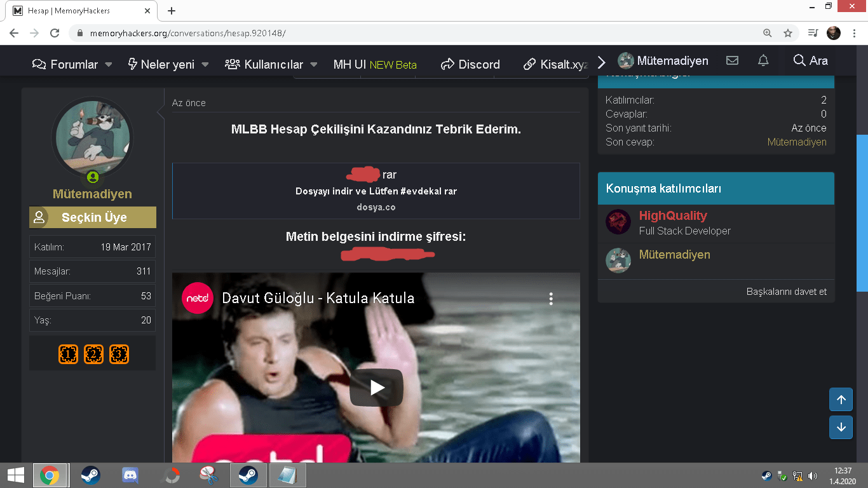Click badge number 1 under the profile
868x488 pixels.
(69, 355)
